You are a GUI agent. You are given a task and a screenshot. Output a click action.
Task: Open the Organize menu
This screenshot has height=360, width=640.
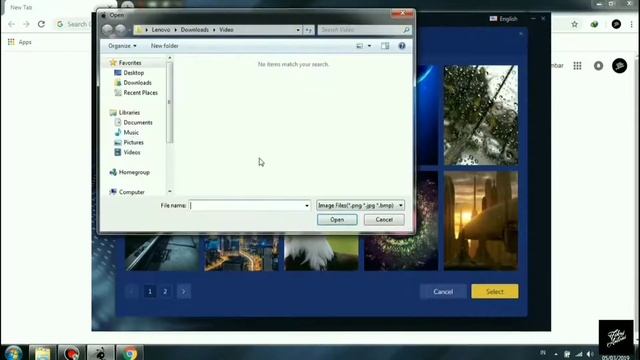122,46
